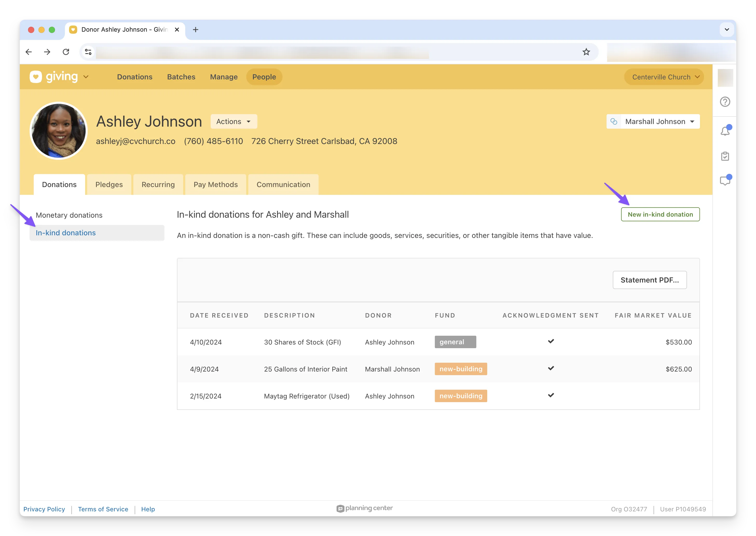
Task: Switch to the Pledges tab
Action: pos(109,184)
